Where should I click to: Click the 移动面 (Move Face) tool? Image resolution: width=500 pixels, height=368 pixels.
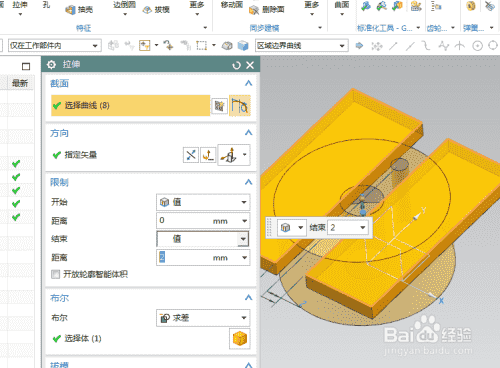[232, 5]
